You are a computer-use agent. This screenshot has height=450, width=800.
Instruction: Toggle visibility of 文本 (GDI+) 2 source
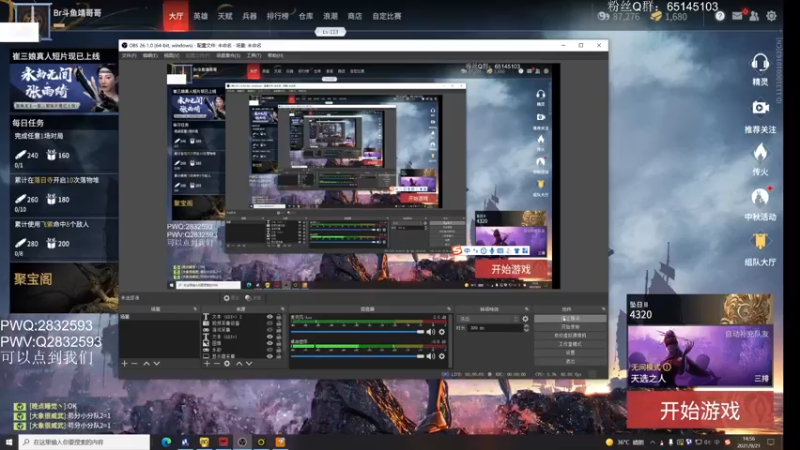269,317
